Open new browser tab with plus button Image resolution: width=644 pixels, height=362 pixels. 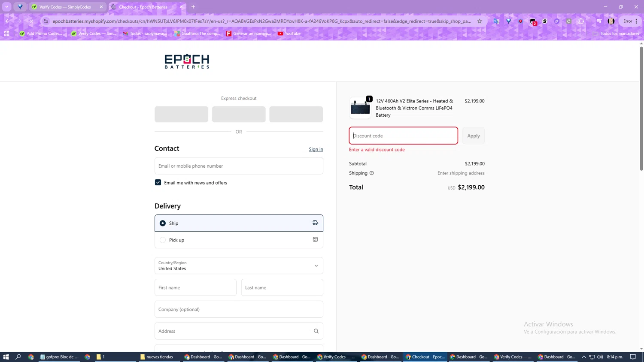(193, 7)
